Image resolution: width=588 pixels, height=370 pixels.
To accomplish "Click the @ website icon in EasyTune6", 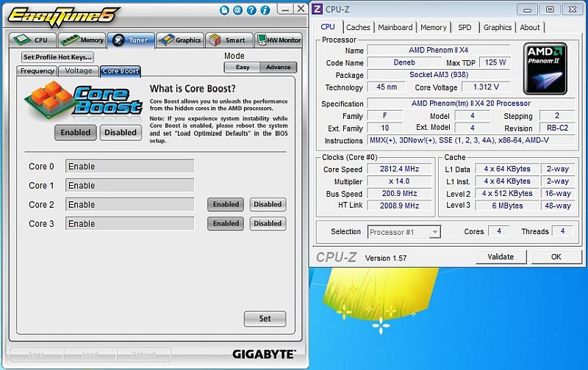I will (x=237, y=10).
